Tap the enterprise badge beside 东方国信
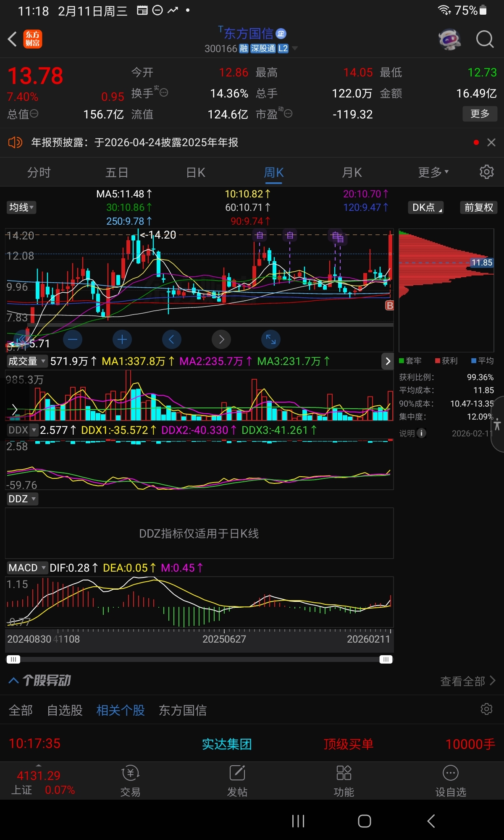The image size is (504, 840). pyautogui.click(x=281, y=34)
